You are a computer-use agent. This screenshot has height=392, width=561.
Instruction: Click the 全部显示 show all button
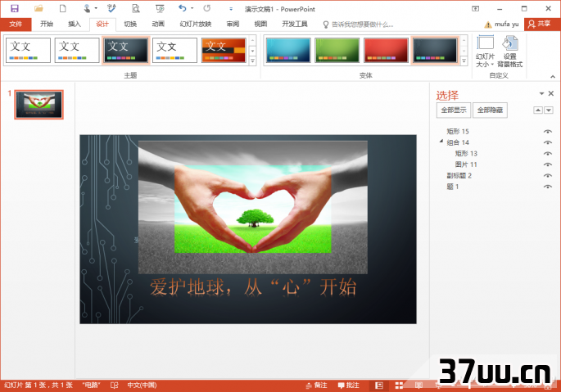pyautogui.click(x=454, y=110)
